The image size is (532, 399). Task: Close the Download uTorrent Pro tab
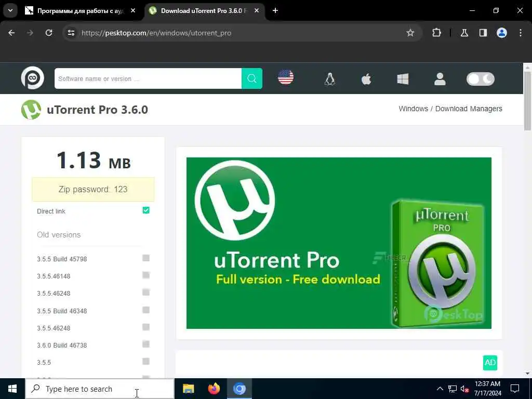click(x=257, y=10)
